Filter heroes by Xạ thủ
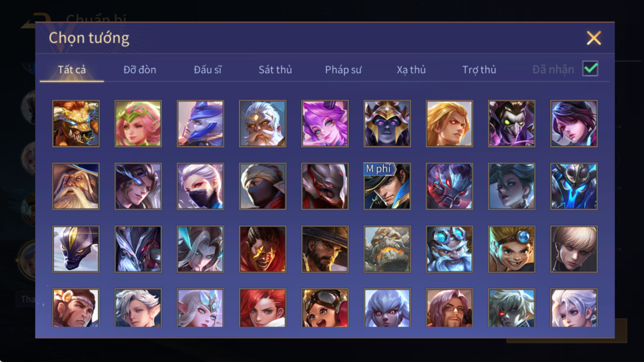The width and height of the screenshot is (644, 362). (411, 70)
